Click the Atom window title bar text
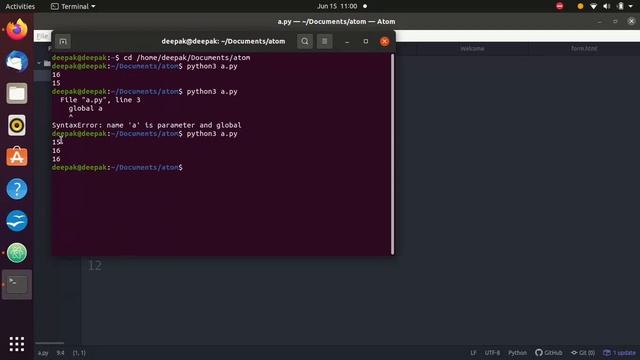This screenshot has height=360, width=640. click(336, 22)
